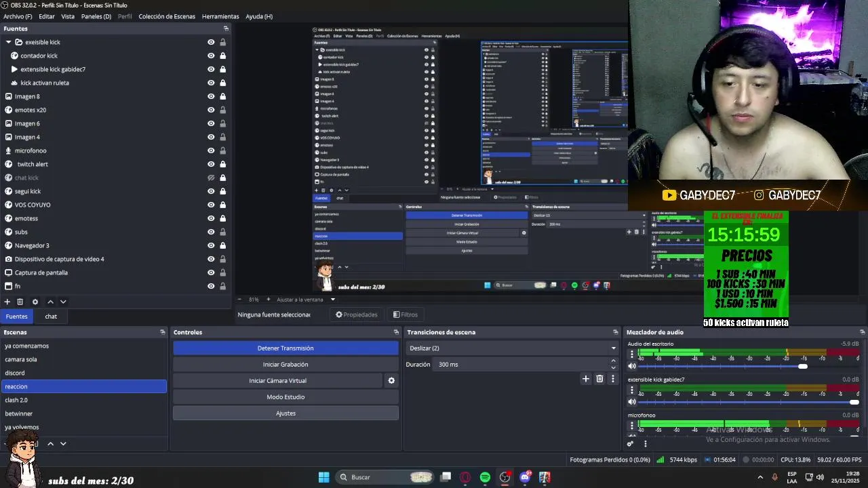Open the Paneles menu
The height and width of the screenshot is (488, 868).
96,16
